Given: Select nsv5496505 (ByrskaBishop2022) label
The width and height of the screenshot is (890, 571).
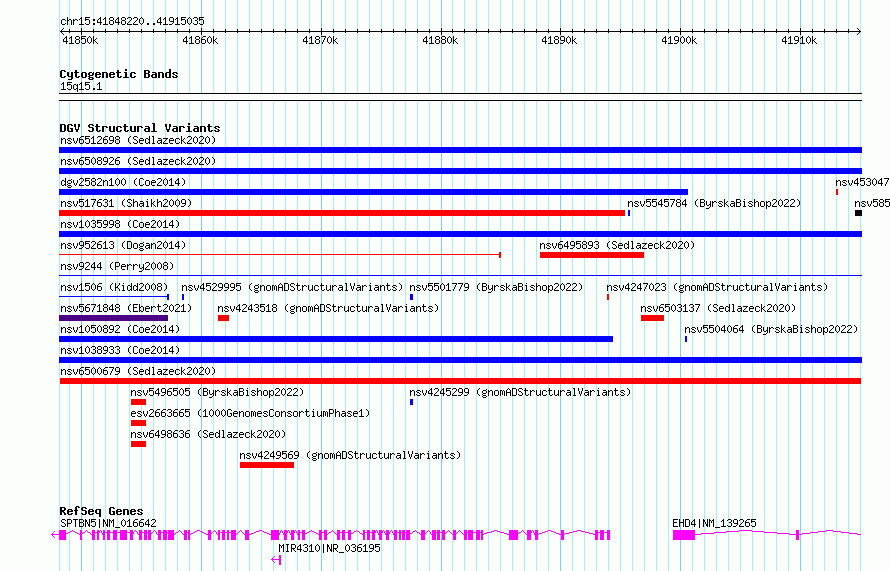Looking at the screenshot, I should click(x=217, y=392).
